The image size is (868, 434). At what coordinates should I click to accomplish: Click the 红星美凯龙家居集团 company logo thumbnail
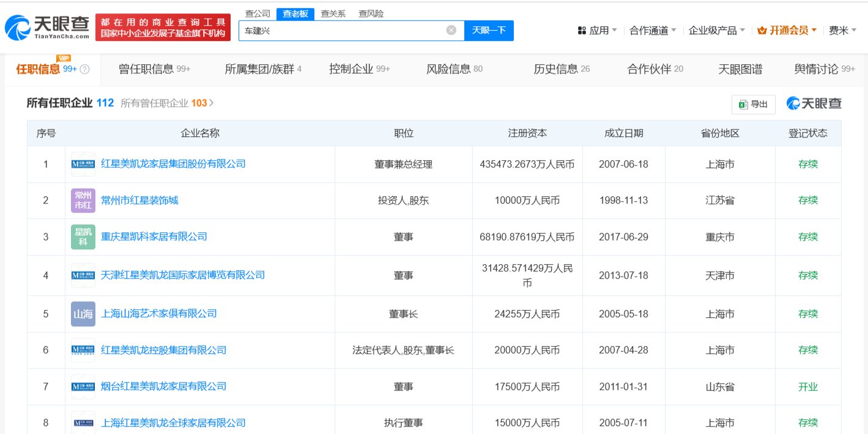(83, 164)
